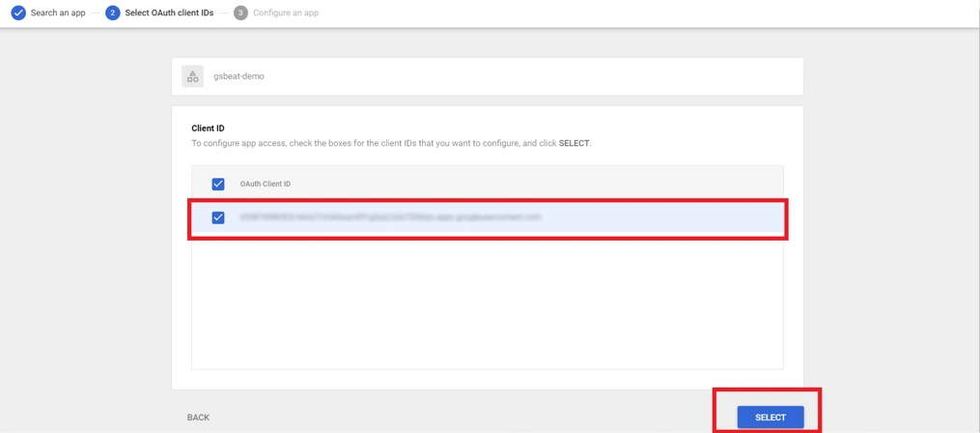Go to the Search an app step
980x433 pixels.
58,13
